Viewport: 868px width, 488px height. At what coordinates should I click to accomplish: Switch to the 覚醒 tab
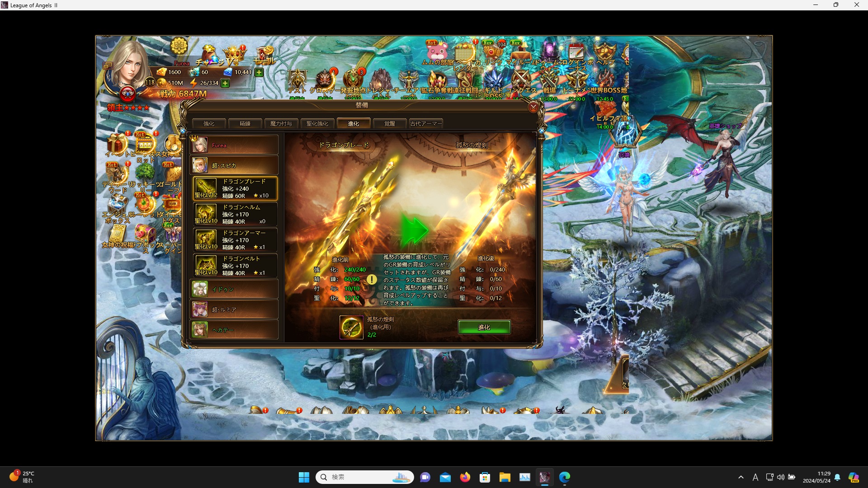pos(390,123)
